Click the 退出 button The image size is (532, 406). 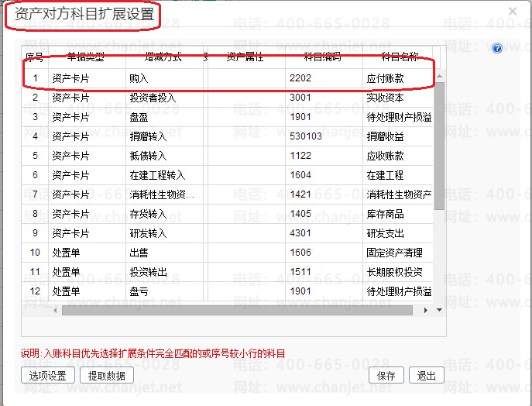(427, 376)
